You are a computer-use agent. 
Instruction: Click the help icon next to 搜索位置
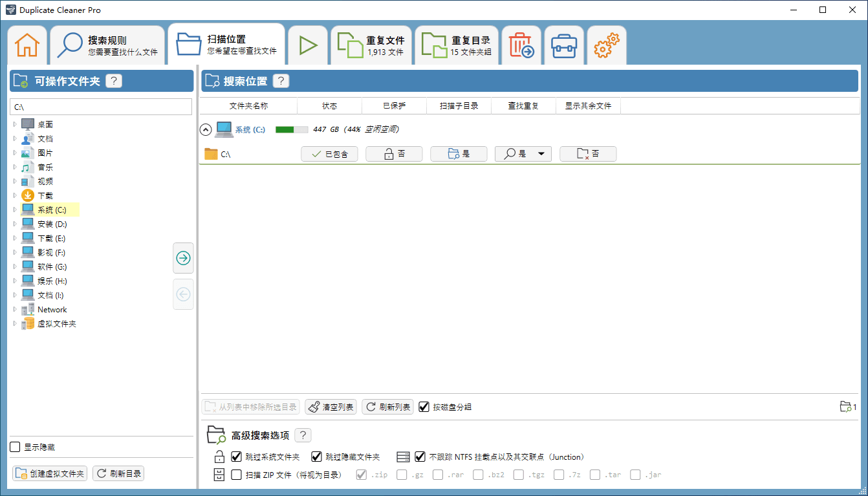pos(281,81)
